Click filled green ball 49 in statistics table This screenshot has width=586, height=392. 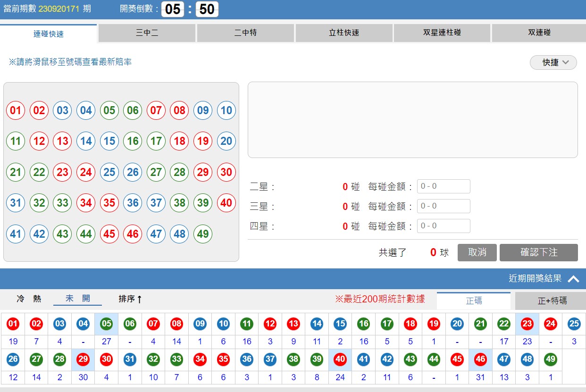pos(550,359)
